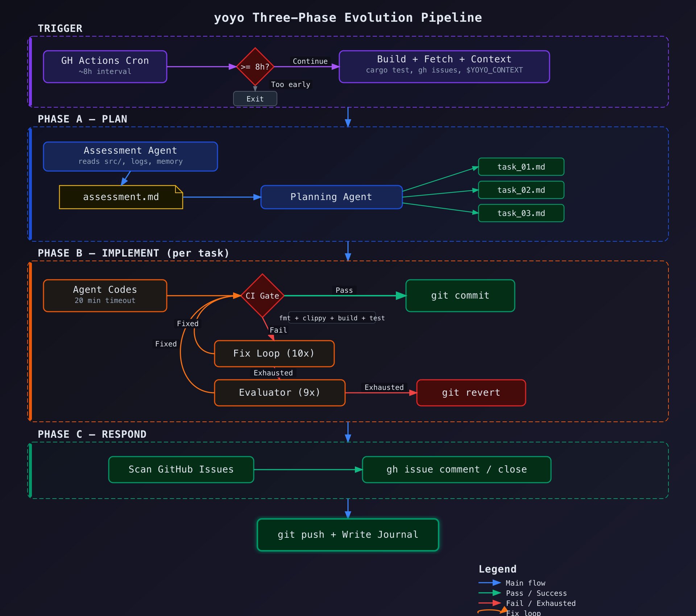Select the 'git push + Write Journal' node
The width and height of the screenshot is (696, 616).
pos(348,535)
